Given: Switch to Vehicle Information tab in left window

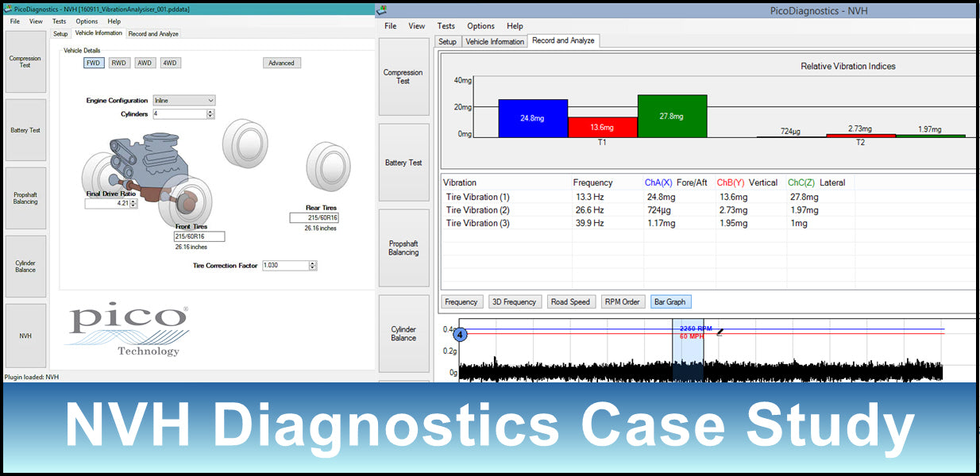Looking at the screenshot, I should 98,33.
